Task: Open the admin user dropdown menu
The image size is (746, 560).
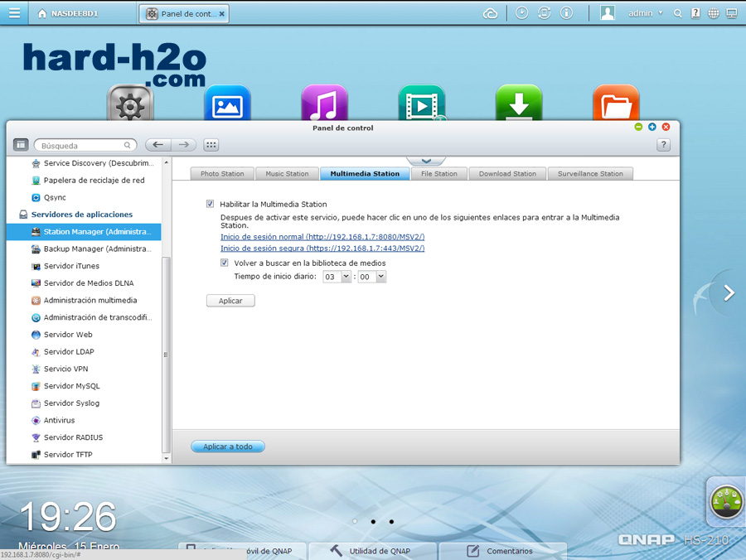Action: click(x=645, y=13)
